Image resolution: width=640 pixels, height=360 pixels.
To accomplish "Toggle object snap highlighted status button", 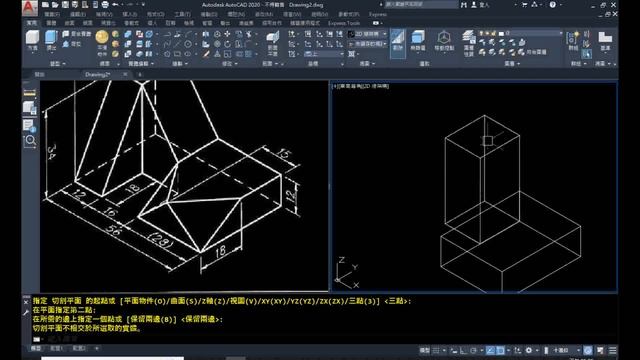I will click(x=500, y=350).
